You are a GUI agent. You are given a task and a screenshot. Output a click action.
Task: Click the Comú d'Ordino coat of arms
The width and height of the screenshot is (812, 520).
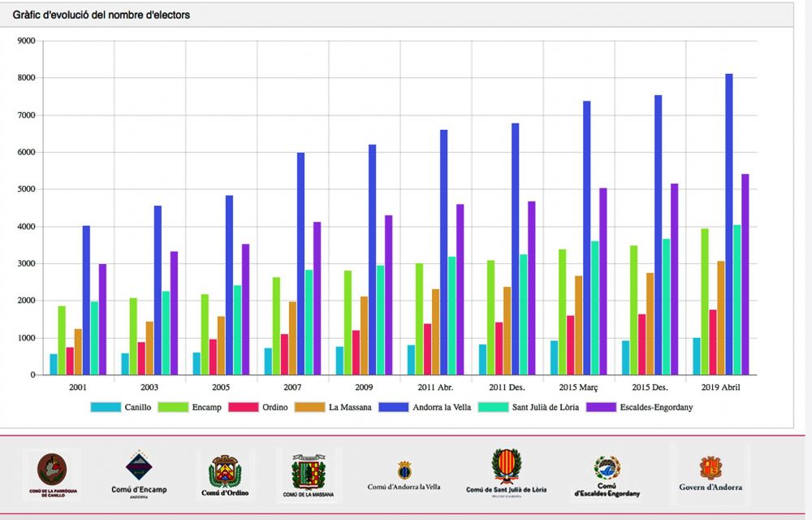225,474
